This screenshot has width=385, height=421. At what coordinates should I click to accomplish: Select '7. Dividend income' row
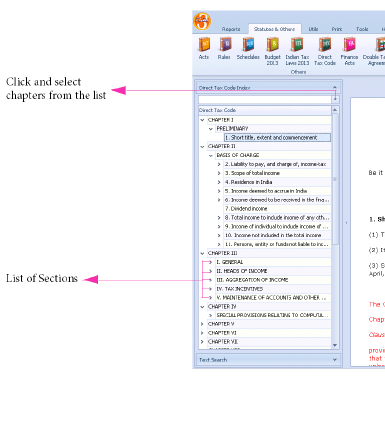coord(277,209)
